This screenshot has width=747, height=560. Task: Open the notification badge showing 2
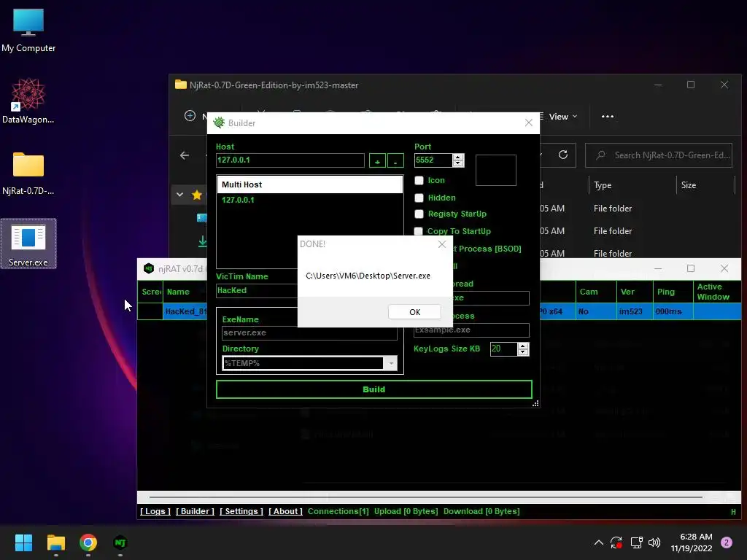tap(727, 542)
